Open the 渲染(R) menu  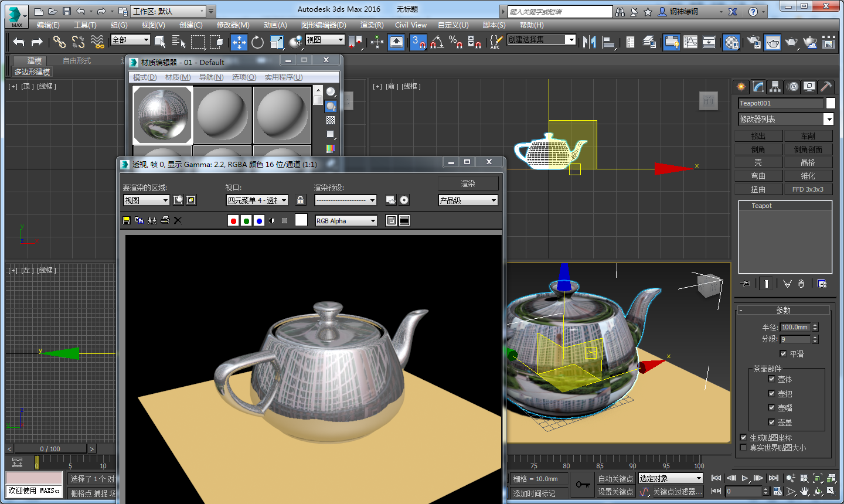point(371,25)
